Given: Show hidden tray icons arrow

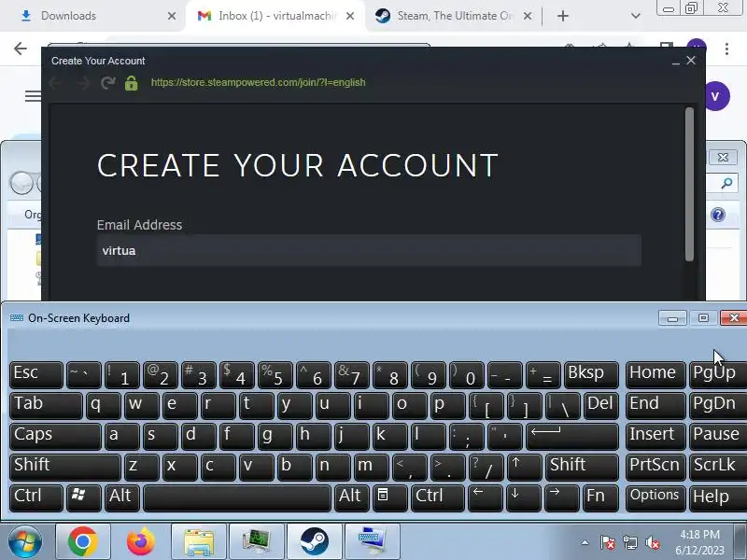Looking at the screenshot, I should 585,542.
